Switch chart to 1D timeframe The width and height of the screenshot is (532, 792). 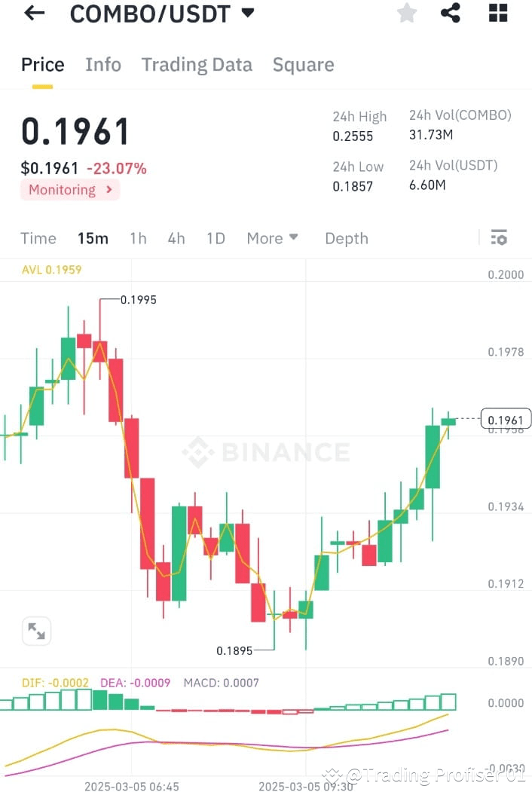[x=216, y=238]
